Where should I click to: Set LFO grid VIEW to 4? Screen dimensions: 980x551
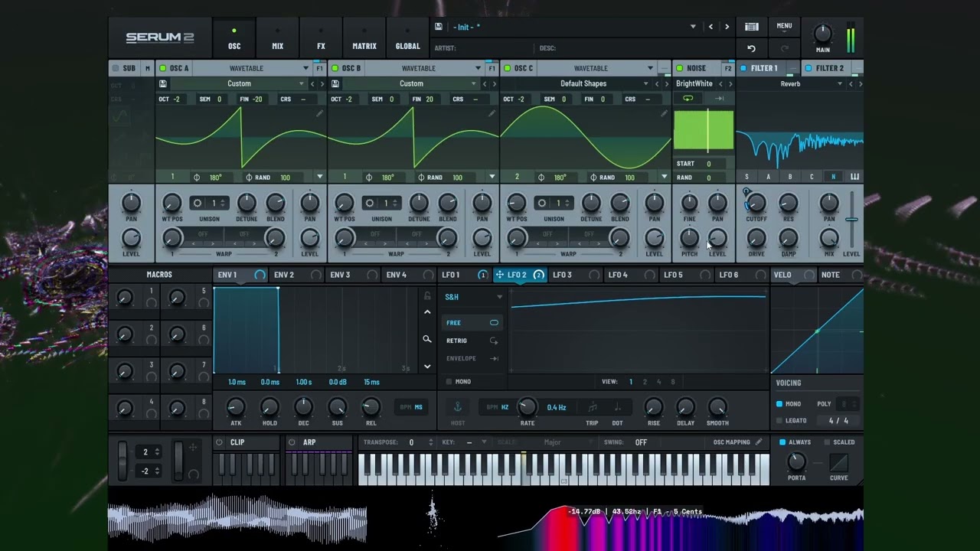658,382
